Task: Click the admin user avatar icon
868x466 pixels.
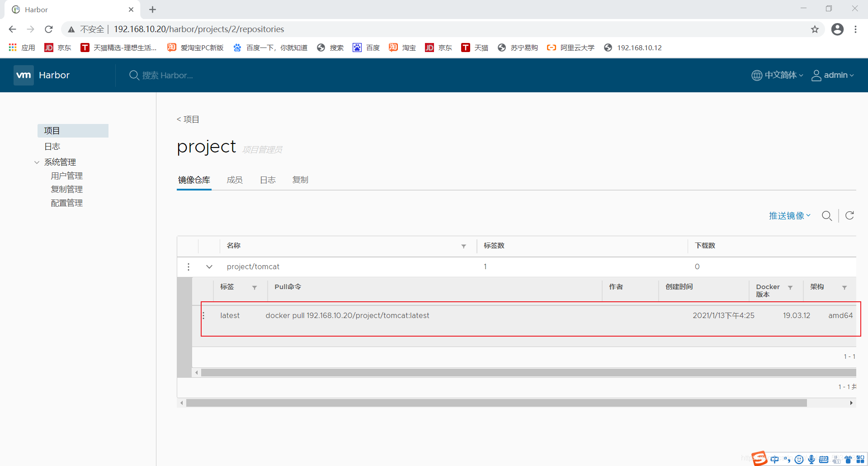Action: (816, 75)
